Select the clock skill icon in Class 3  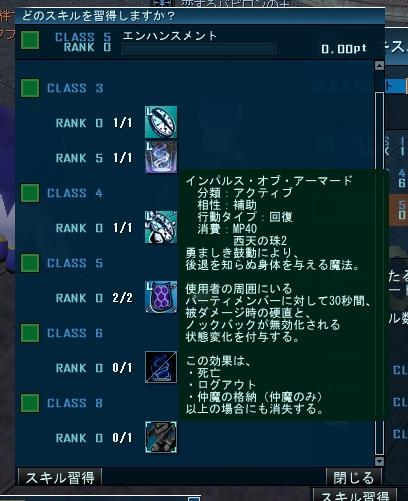point(161,122)
